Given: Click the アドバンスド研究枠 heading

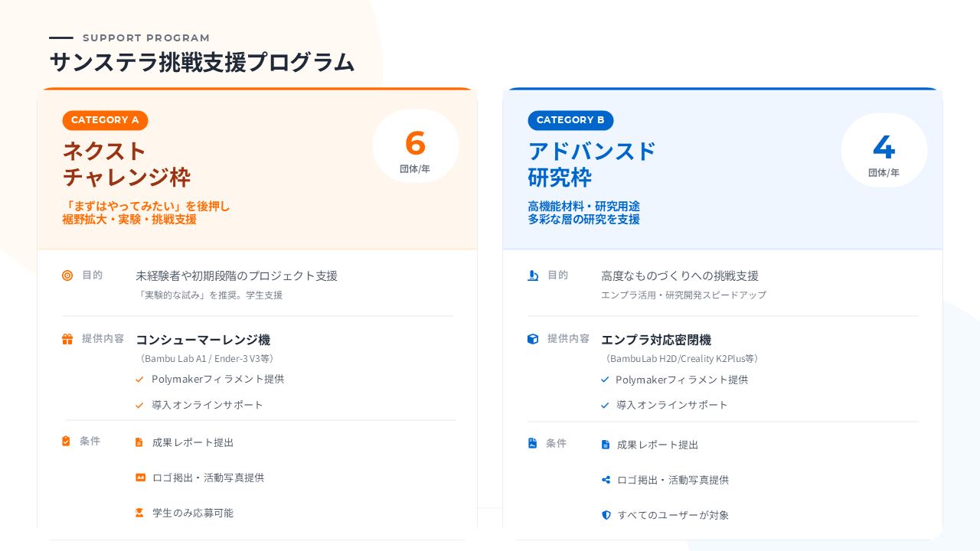Looking at the screenshot, I should point(592,164).
